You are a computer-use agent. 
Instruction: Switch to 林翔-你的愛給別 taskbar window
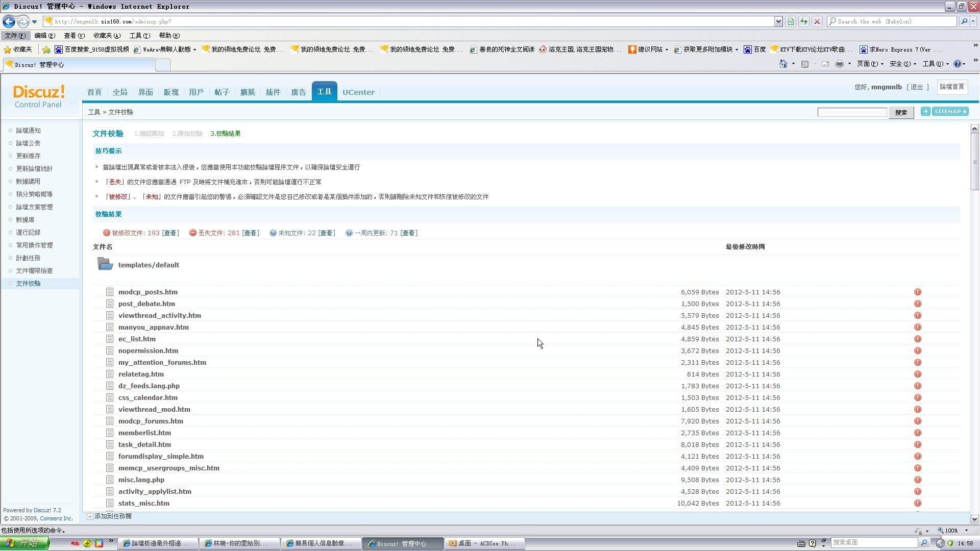tap(240, 543)
